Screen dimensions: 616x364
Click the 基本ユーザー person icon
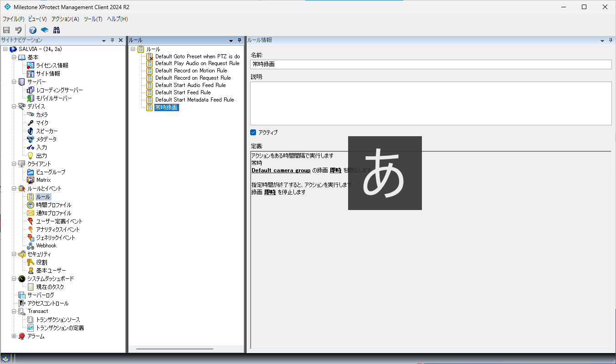pos(31,271)
